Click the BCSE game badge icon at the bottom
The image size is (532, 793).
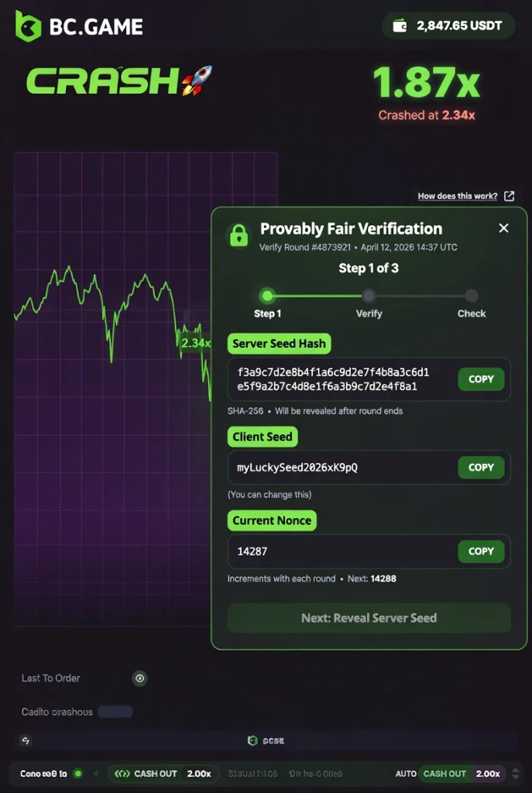tap(252, 740)
